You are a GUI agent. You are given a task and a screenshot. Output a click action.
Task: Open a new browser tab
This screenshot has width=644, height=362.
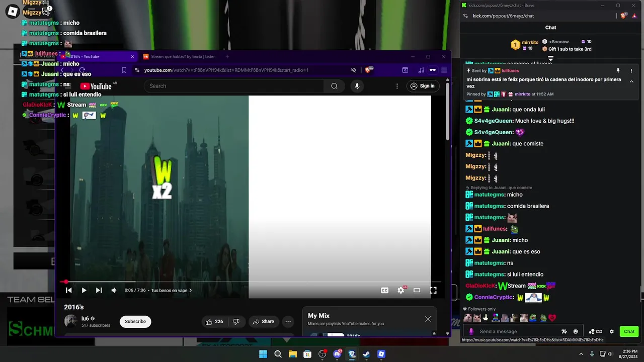(227, 57)
